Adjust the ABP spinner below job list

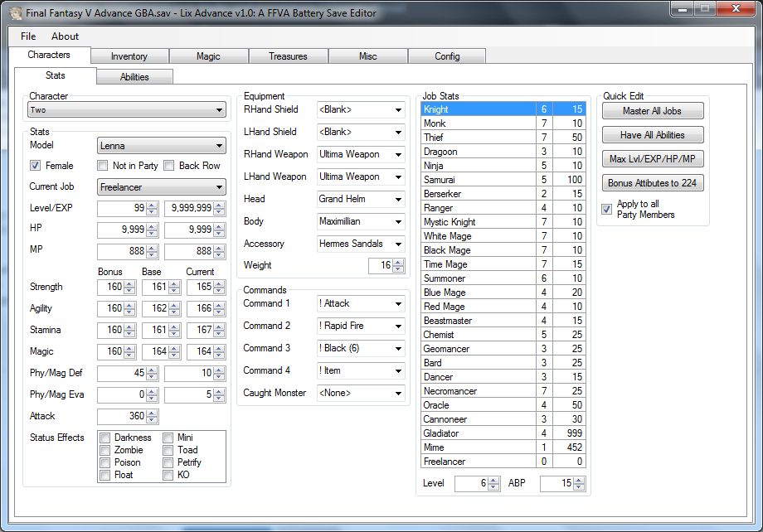coord(579,484)
